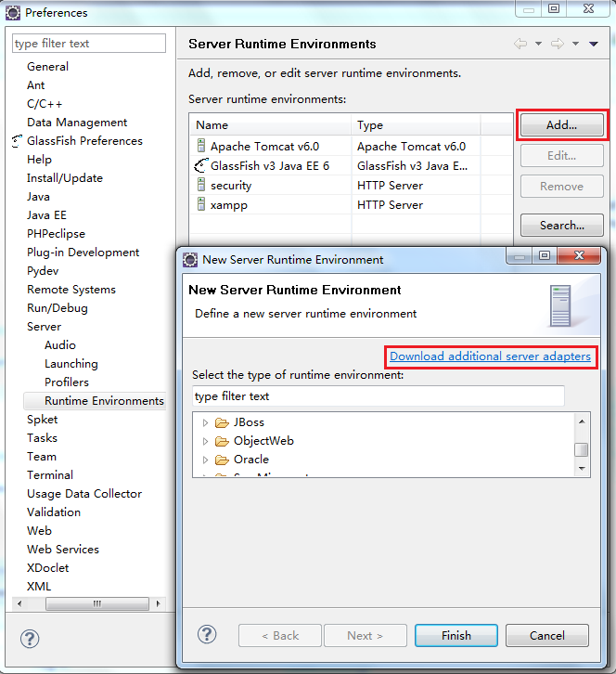The height and width of the screenshot is (674, 616).
Task: Select Remote Systems preferences
Action: 71,290
